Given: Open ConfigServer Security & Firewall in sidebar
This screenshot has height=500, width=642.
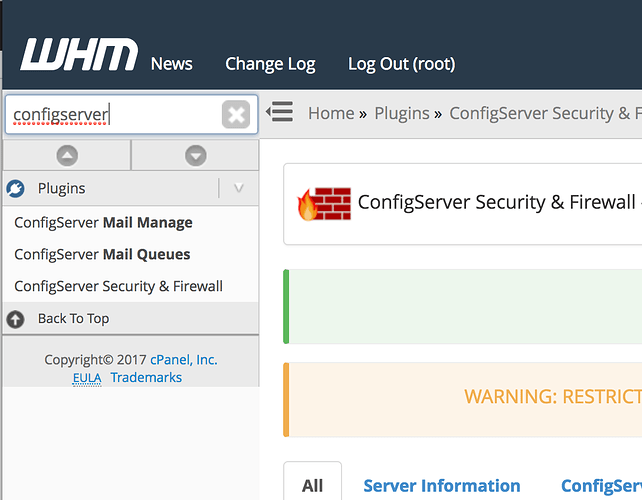Looking at the screenshot, I should point(118,286).
